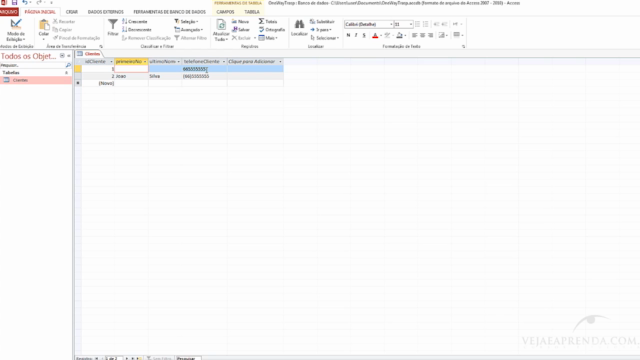The width and height of the screenshot is (640, 360).
Task: Click the Modo de Exibição view button
Action: (16, 30)
